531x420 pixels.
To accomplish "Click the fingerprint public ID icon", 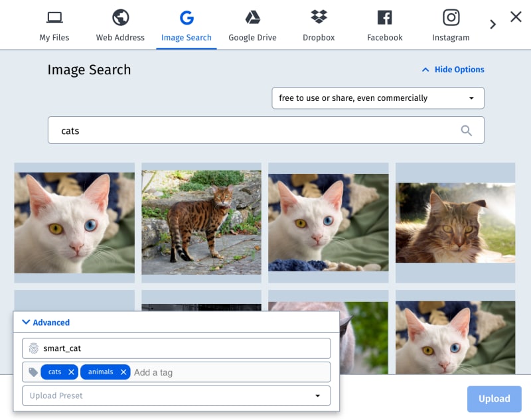I will [34, 348].
